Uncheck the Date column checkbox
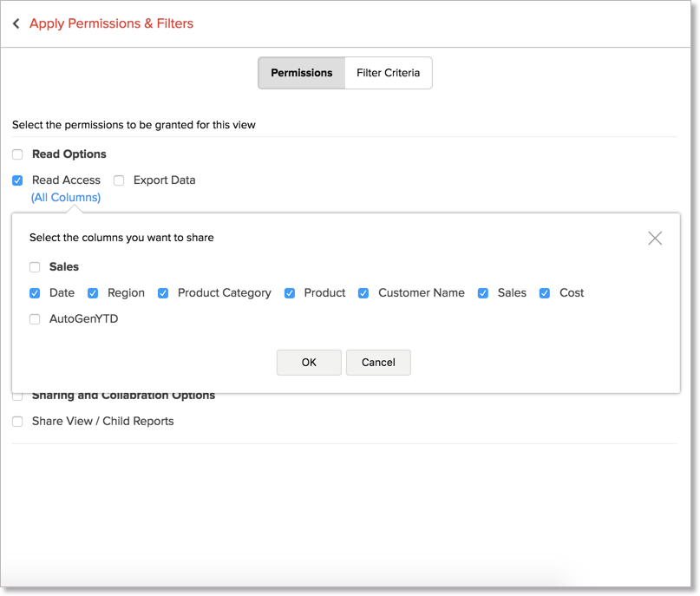The height and width of the screenshot is (596, 700). pos(35,293)
